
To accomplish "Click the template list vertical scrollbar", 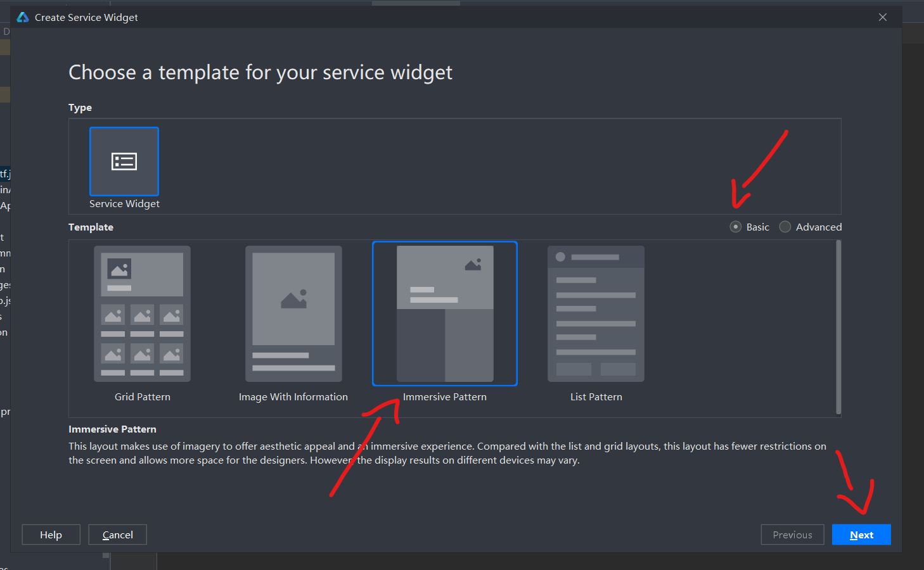I will 838,327.
